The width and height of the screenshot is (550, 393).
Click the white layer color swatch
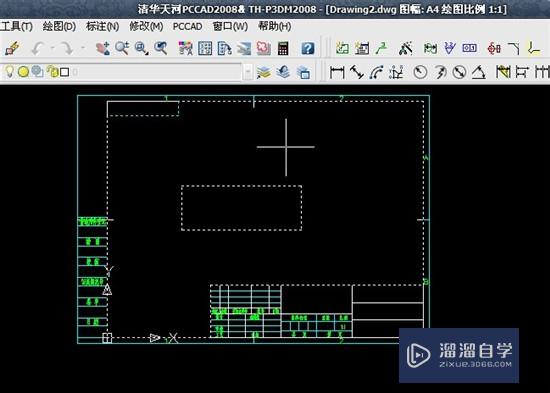[x=65, y=72]
